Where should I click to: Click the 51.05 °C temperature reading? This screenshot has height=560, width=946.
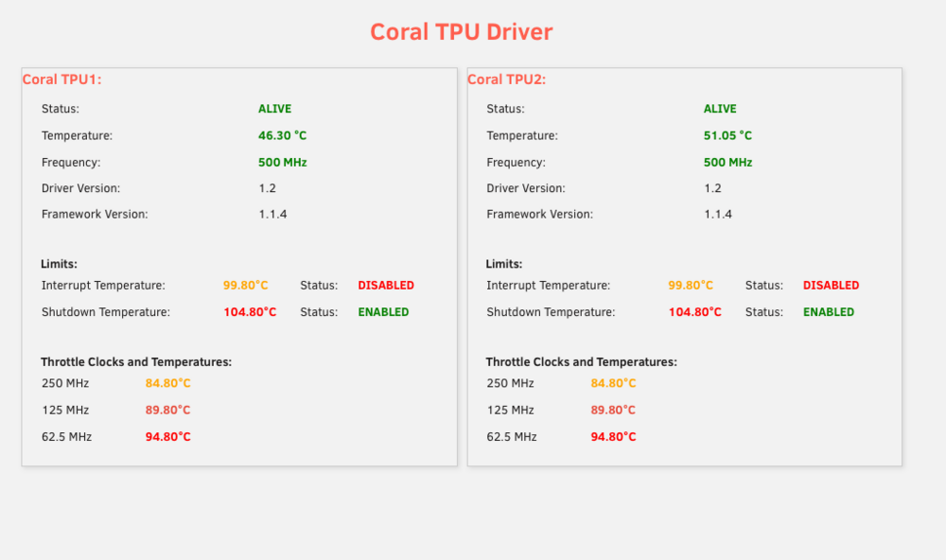coord(727,136)
